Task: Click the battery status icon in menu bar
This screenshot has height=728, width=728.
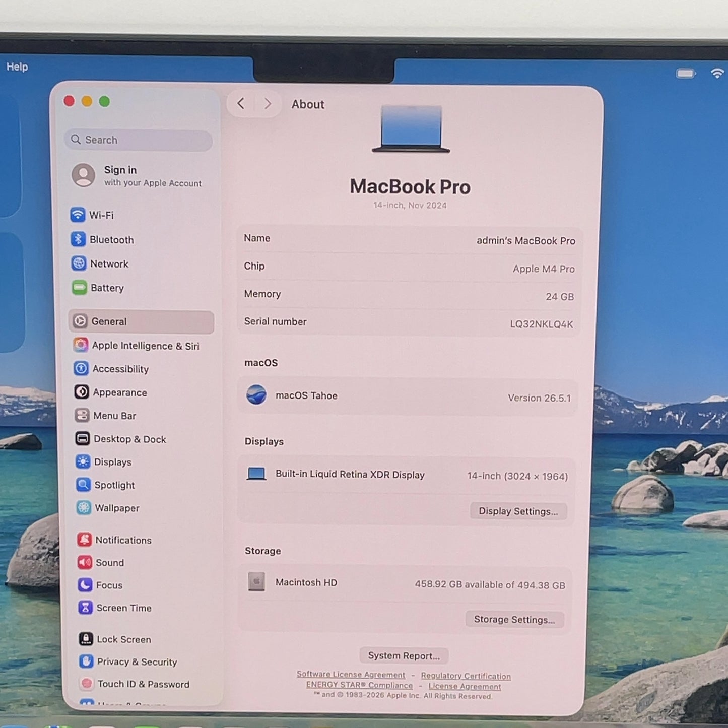Action: point(686,74)
